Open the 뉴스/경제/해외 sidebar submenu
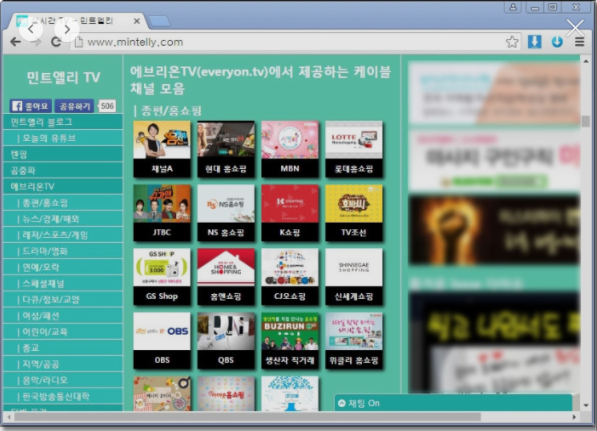 [63, 219]
